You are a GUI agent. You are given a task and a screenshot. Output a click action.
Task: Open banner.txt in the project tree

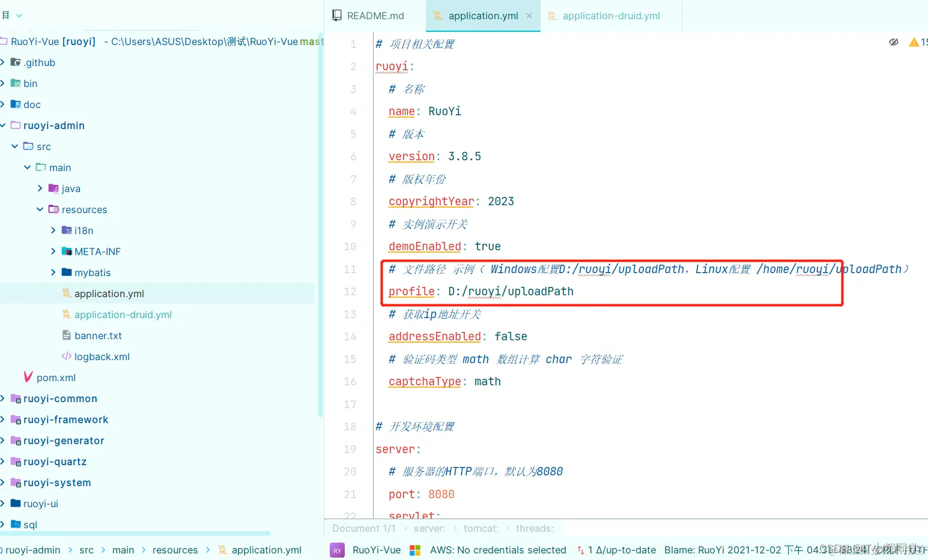[x=98, y=336]
